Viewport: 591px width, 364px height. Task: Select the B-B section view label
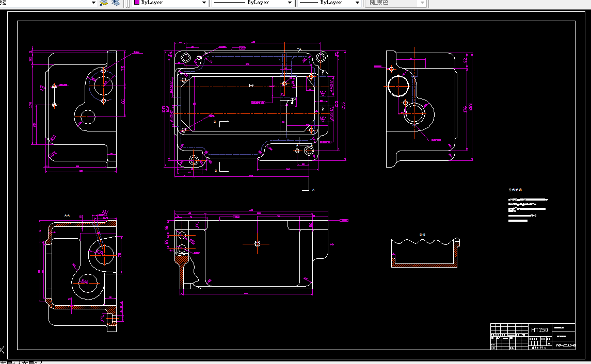pos(423,235)
